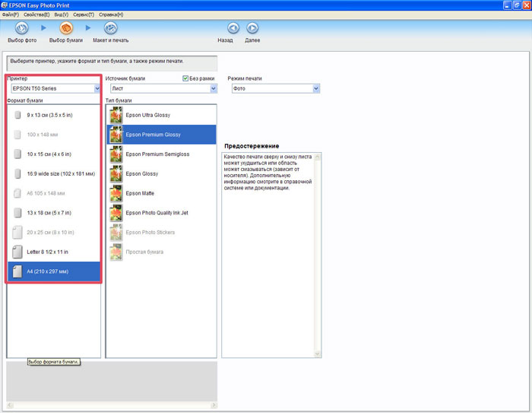Click the Выбор фото label
This screenshot has height=413, width=532.
(22, 40)
